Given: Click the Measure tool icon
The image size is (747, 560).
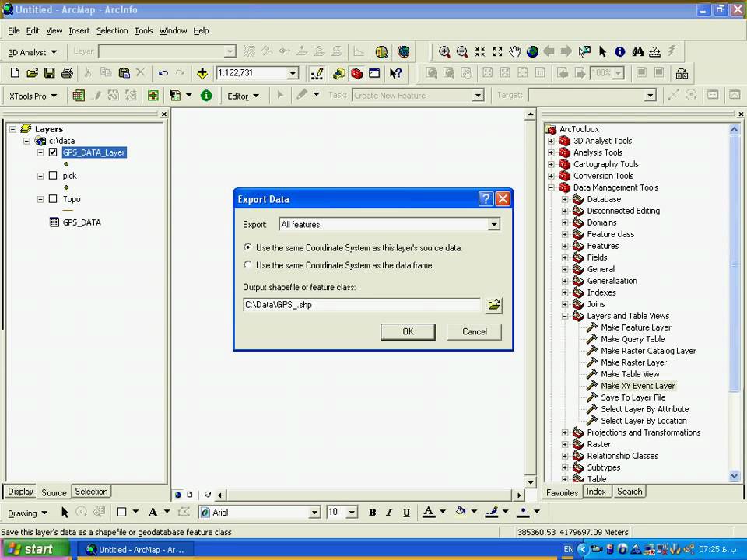Looking at the screenshot, I should pyautogui.click(x=655, y=51).
